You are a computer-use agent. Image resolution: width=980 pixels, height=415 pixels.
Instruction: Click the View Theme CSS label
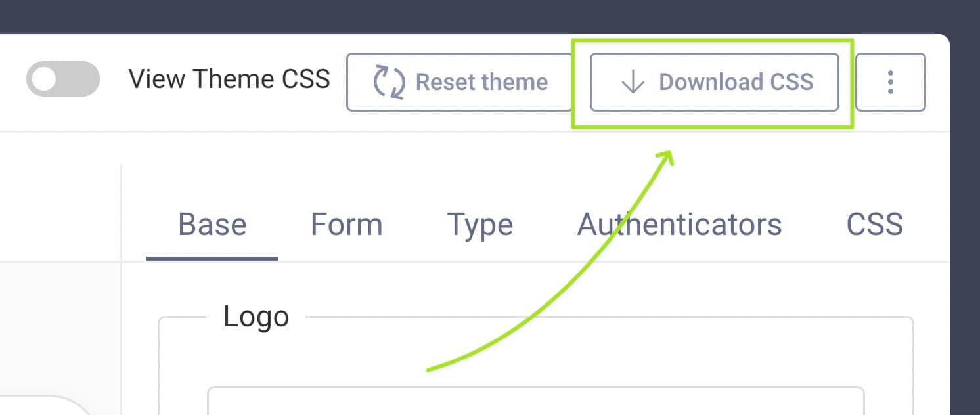pyautogui.click(x=230, y=78)
